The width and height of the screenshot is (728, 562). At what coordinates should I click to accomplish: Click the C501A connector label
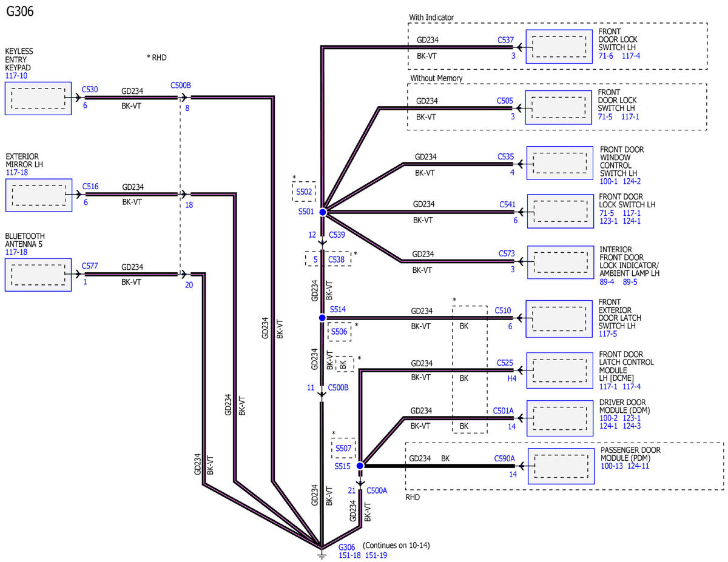504,410
